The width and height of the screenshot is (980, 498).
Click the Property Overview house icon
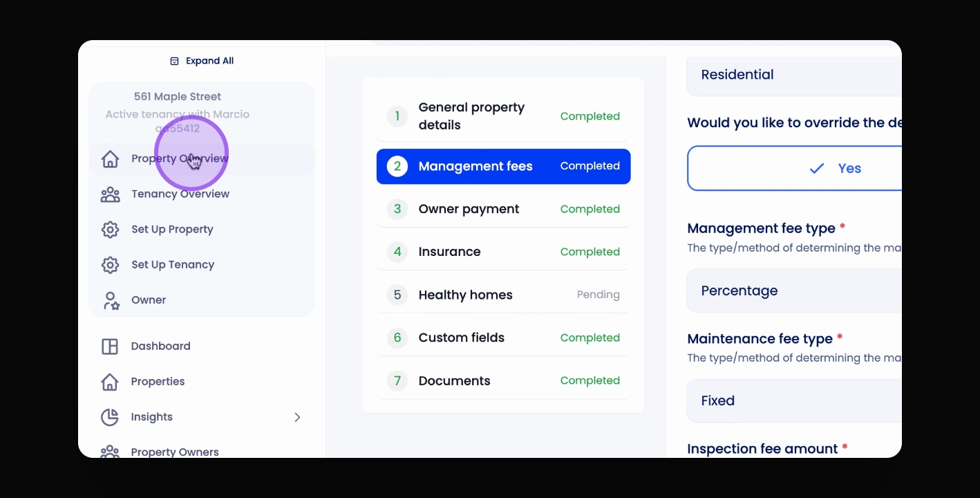pyautogui.click(x=110, y=158)
